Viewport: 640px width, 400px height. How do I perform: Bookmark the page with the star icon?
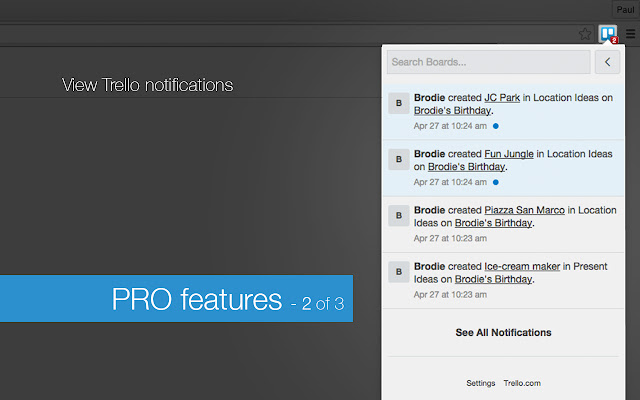click(585, 34)
